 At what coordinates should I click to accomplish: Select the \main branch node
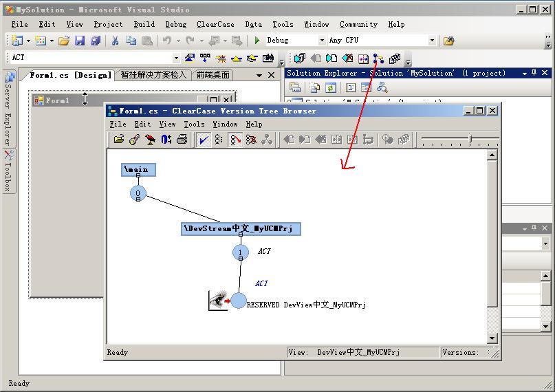click(138, 169)
